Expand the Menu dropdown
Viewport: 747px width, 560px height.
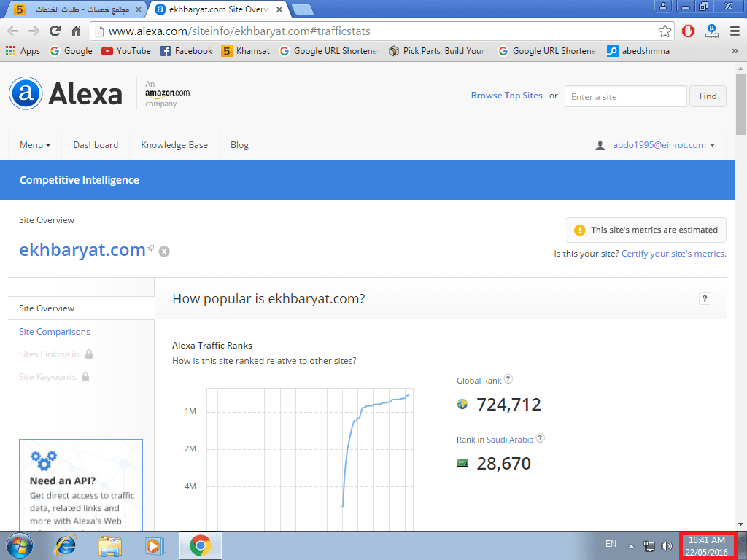35,145
